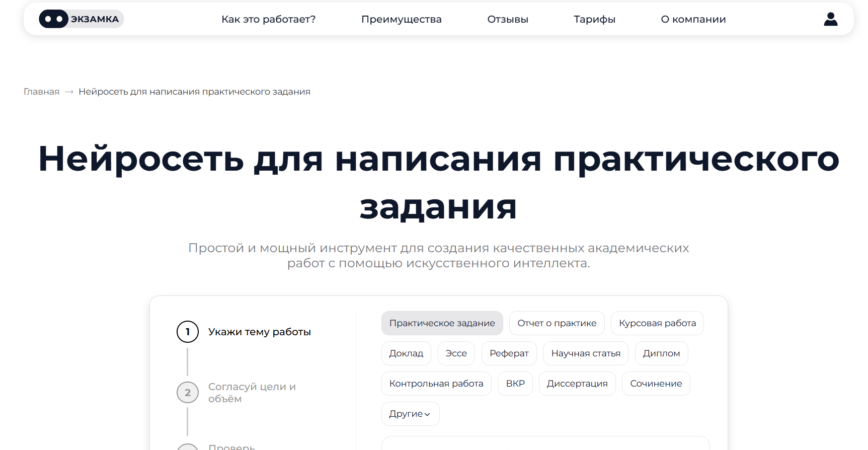Screen dimensions: 868x450
Task: Navigate to Тарифы
Action: point(594,19)
